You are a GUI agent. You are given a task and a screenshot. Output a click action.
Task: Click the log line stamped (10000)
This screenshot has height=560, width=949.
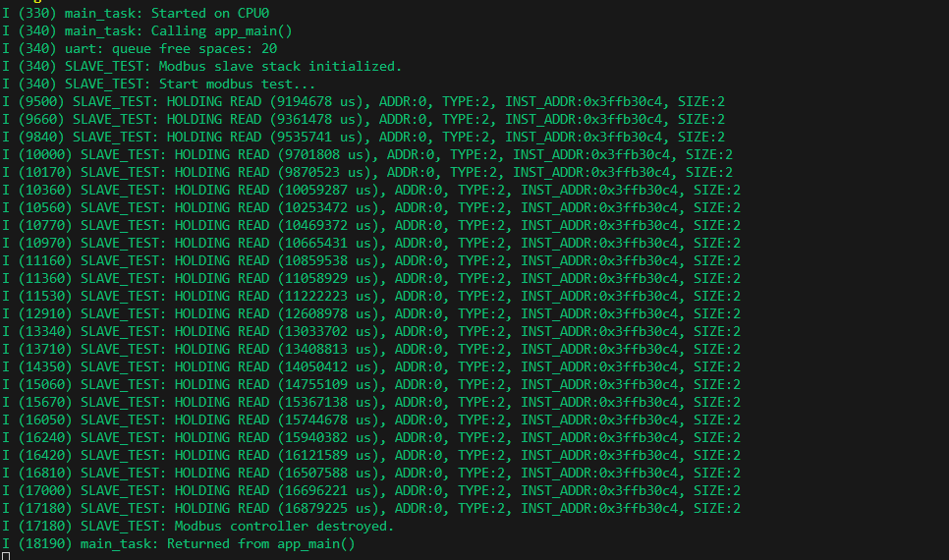[x=370, y=154]
